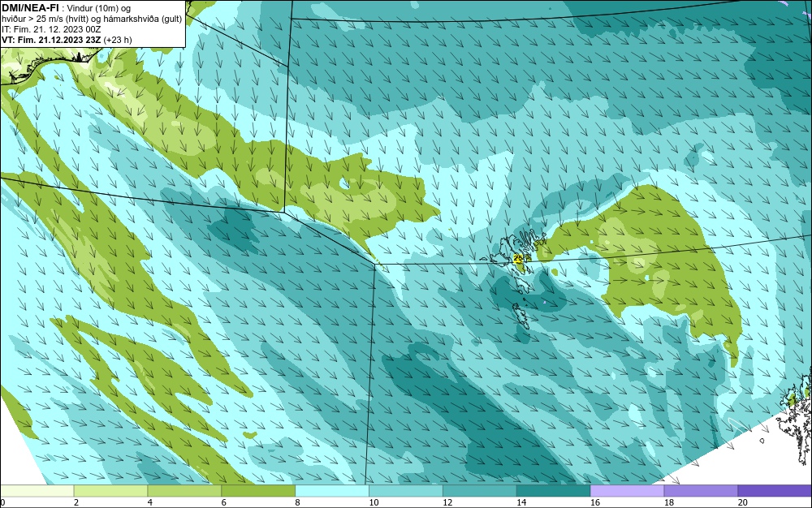The width and height of the screenshot is (812, 508).
Task: Click the 18–20 m/s purple legend swatch
Action: point(702,491)
